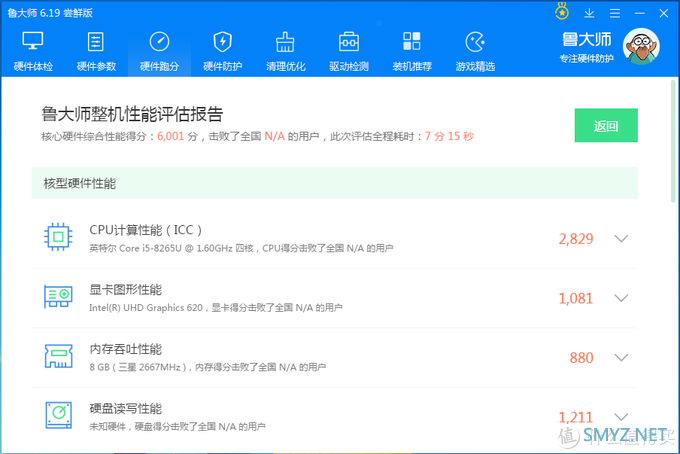Viewport: 680px width, 454px height.
Task: Click the memory module icon
Action: click(58, 356)
